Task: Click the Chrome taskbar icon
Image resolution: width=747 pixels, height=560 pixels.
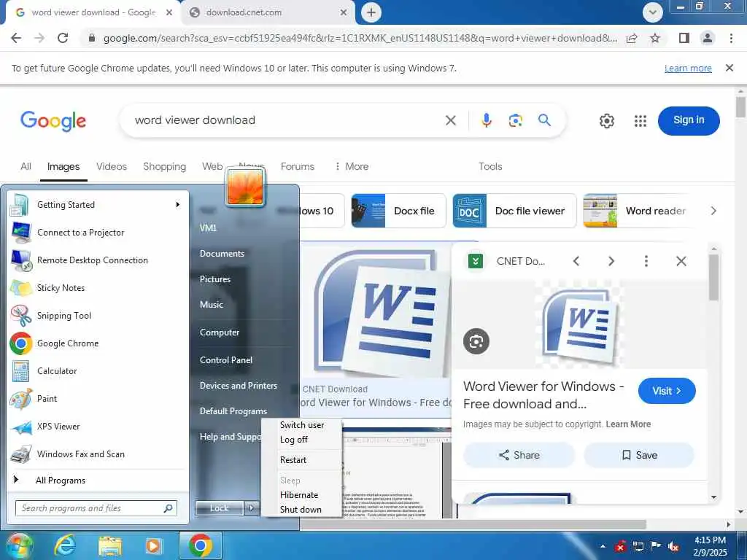Action: (200, 545)
